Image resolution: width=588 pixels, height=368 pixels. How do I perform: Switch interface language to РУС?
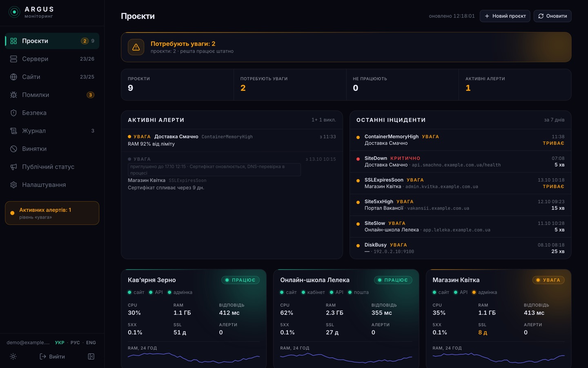pos(75,343)
